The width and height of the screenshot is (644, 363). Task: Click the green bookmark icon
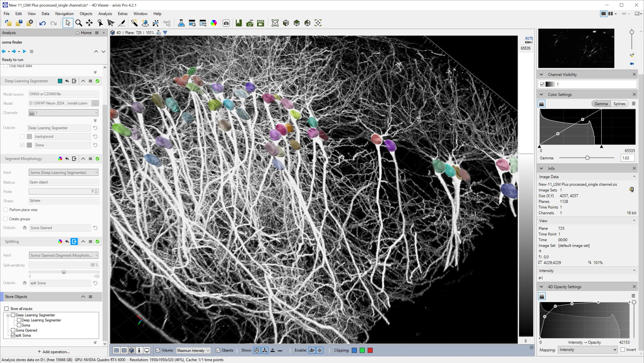239,23
